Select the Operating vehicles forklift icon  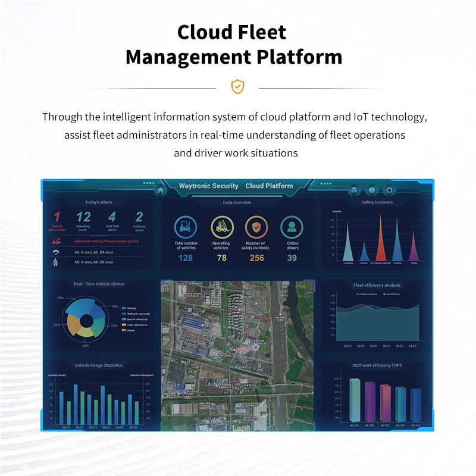[222, 227]
